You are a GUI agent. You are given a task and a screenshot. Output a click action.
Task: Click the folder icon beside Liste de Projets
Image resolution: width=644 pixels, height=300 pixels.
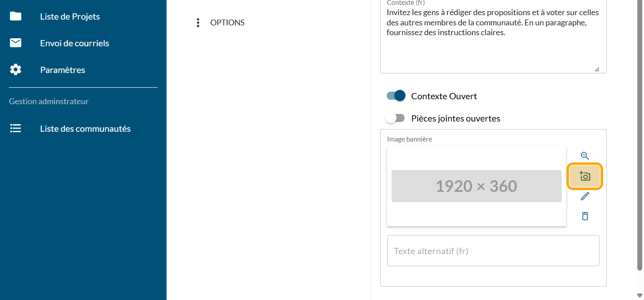[16, 16]
